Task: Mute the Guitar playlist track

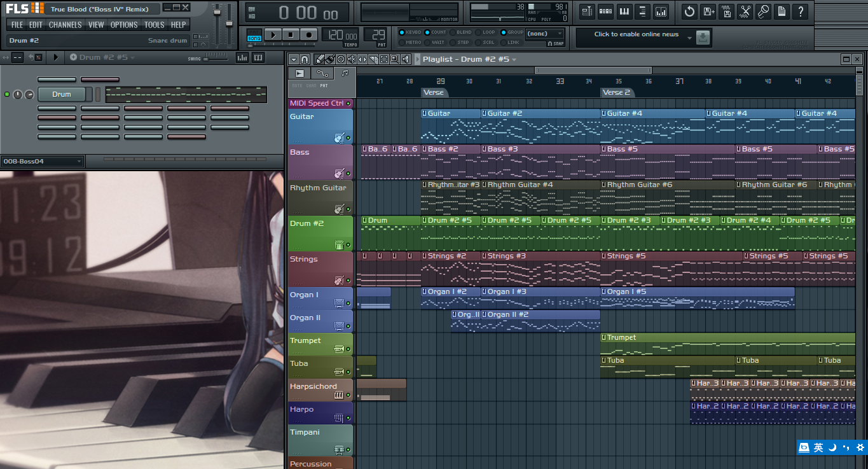Action: pyautogui.click(x=348, y=138)
